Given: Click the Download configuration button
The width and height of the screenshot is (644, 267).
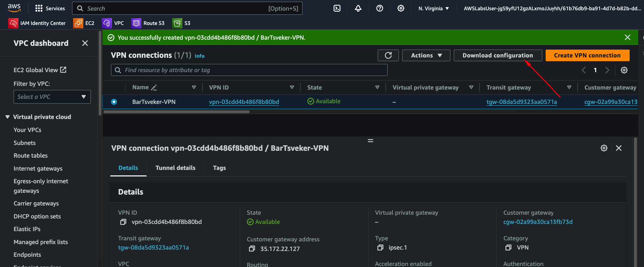Looking at the screenshot, I should coord(498,55).
